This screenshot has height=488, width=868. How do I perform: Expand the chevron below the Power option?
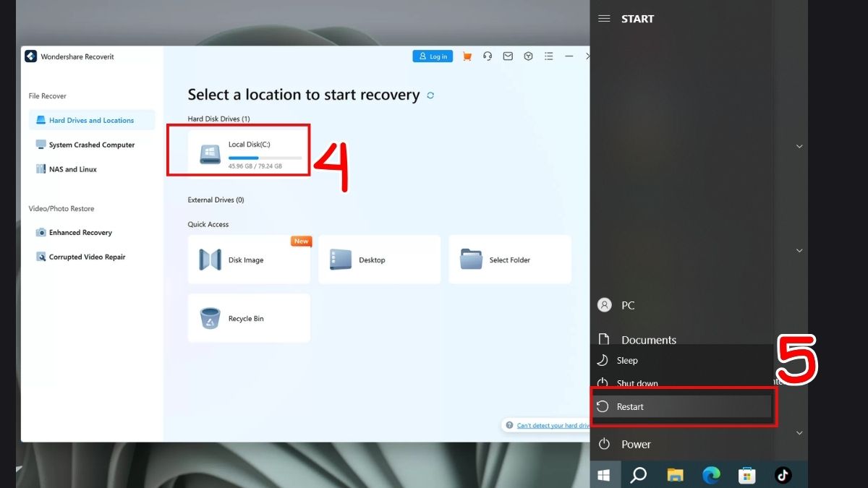point(799,432)
